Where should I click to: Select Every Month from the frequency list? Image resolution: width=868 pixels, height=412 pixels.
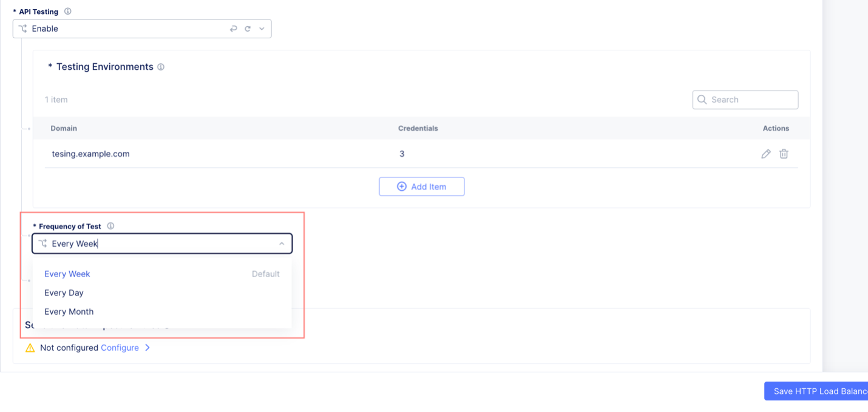coord(69,311)
